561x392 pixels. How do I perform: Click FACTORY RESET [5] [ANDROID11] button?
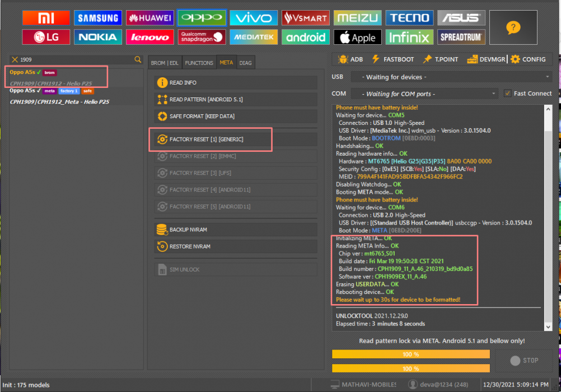tap(236, 207)
